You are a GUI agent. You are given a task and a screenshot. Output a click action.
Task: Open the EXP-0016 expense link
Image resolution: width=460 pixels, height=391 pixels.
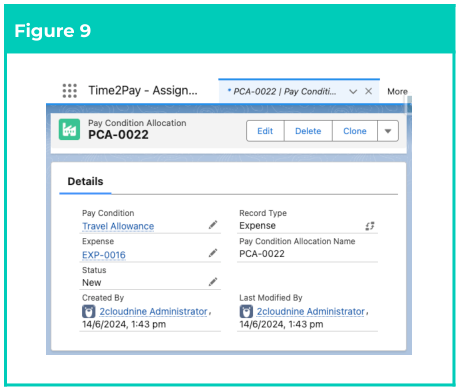[104, 255]
